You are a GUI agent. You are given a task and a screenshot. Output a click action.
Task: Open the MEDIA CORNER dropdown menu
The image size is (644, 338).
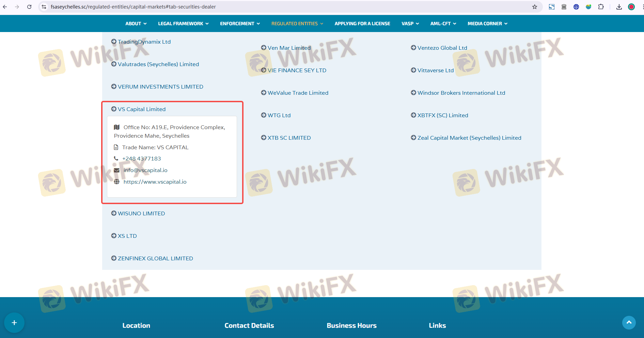tap(487, 24)
